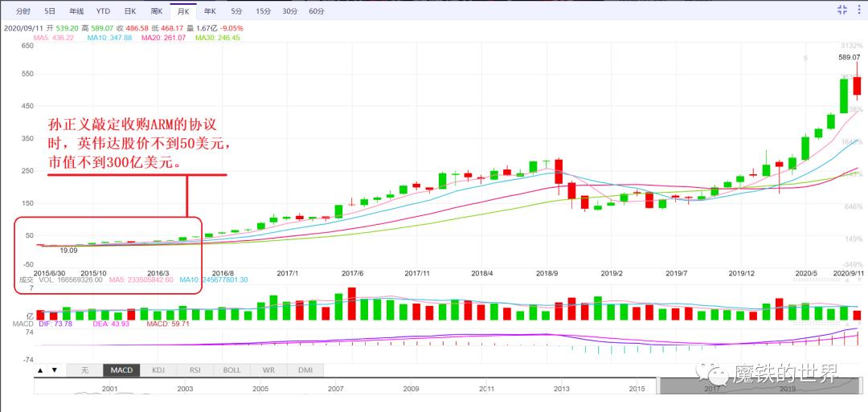The image size is (868, 412).
Task: Choose the 年K yearly candlestick view
Action: (210, 11)
